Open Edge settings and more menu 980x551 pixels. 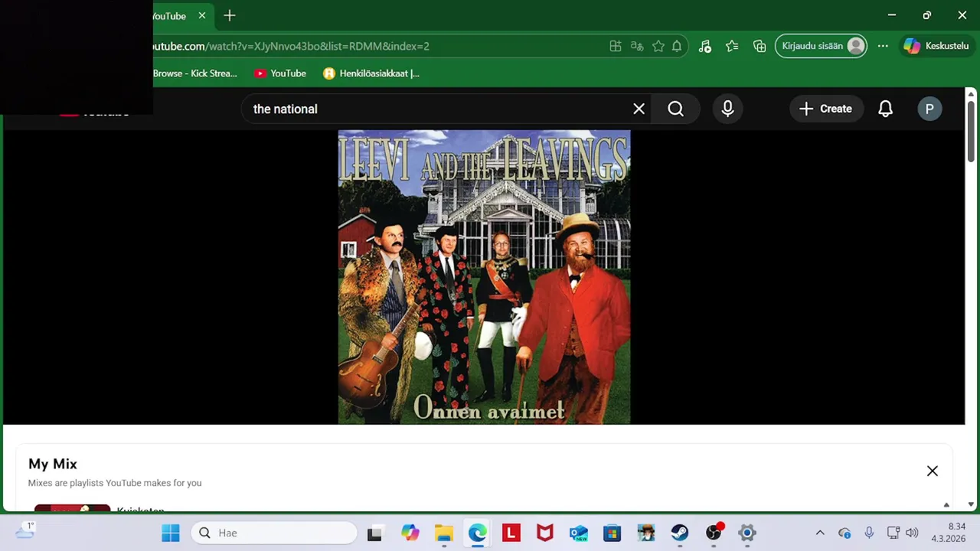(883, 46)
